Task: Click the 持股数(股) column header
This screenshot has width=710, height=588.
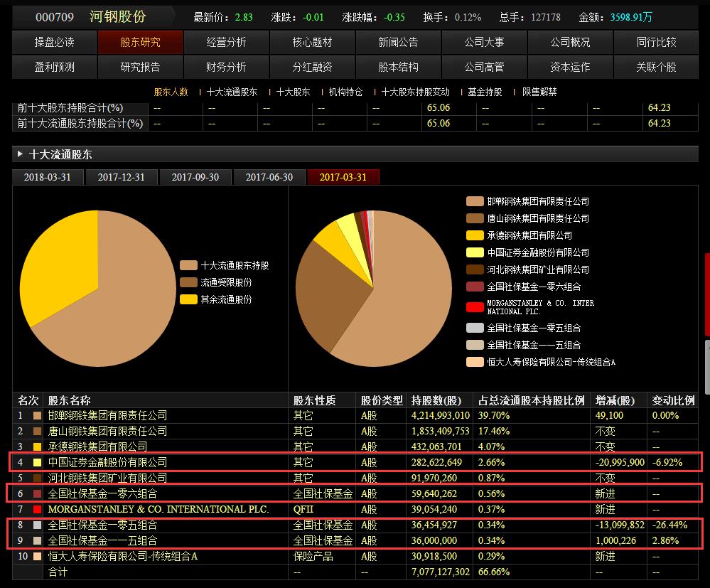Action: click(436, 400)
